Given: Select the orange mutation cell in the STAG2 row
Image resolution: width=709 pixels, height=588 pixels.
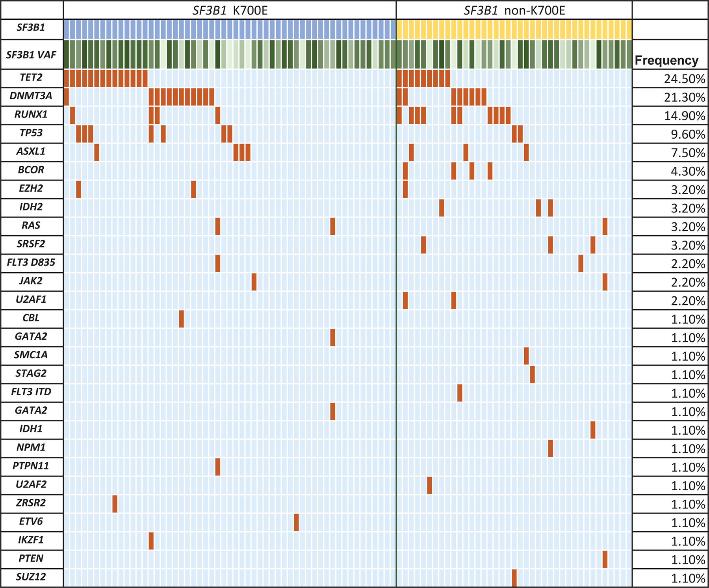Looking at the screenshot, I should (x=532, y=374).
